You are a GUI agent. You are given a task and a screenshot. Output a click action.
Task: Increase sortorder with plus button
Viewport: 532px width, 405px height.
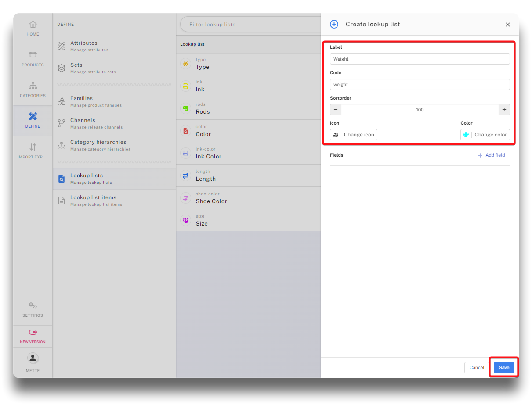tap(504, 110)
